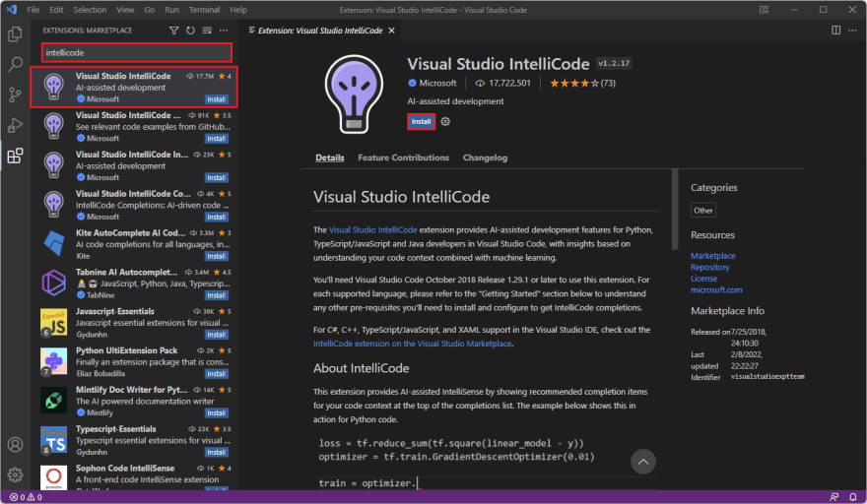The width and height of the screenshot is (867, 504).
Task: Open the Manage gear in activity bar
Action: (x=15, y=474)
